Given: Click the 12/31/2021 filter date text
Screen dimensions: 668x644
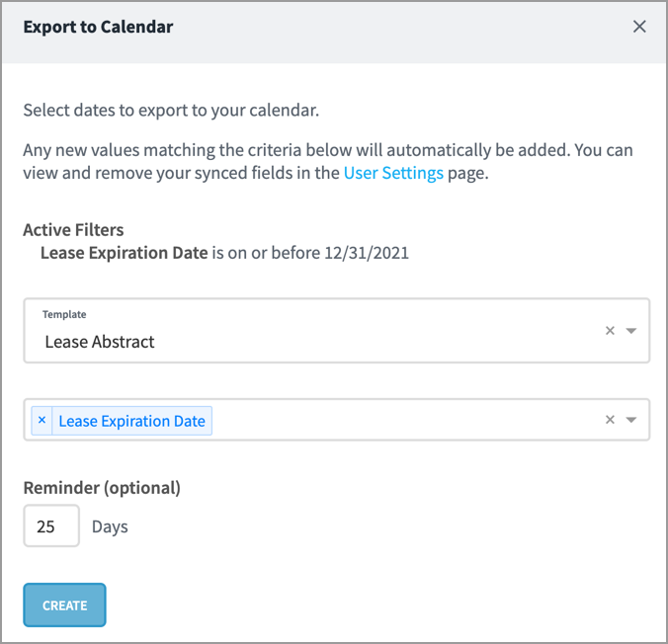Looking at the screenshot, I should click(x=366, y=253).
